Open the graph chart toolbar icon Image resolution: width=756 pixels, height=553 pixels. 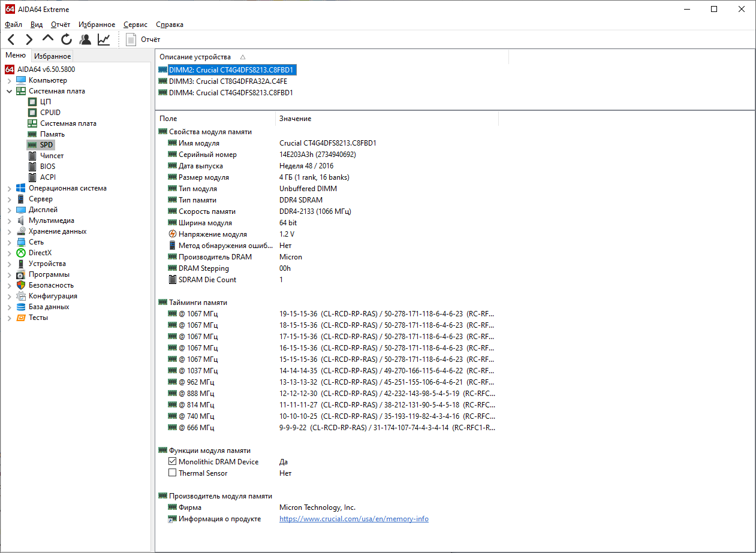point(104,40)
